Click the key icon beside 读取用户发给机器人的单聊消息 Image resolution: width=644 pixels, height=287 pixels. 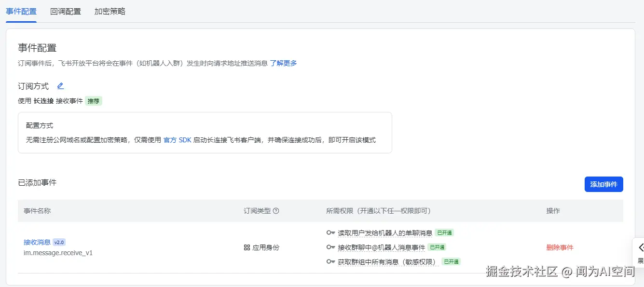tap(330, 232)
